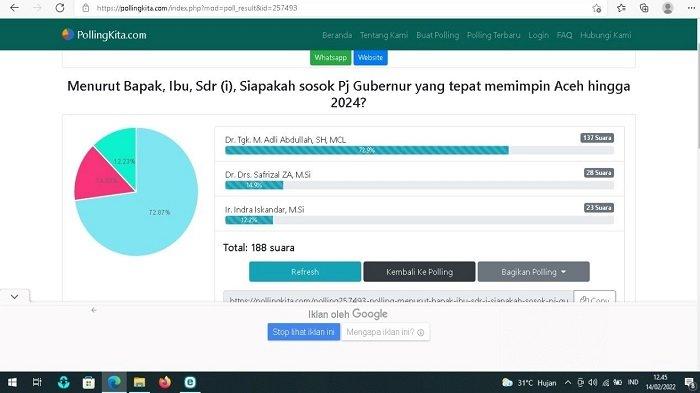Image resolution: width=700 pixels, height=393 pixels.
Task: Click Kembali Ke Polling button
Action: [419, 272]
